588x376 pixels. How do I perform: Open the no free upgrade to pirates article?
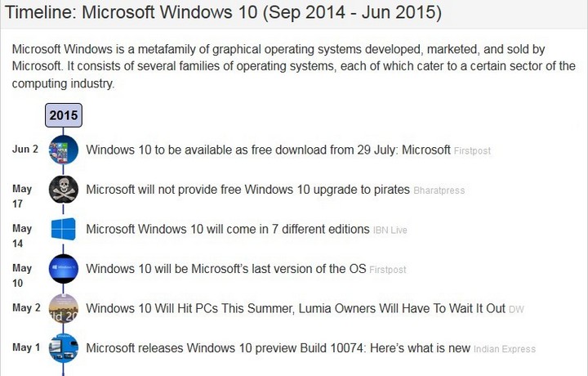pos(247,190)
